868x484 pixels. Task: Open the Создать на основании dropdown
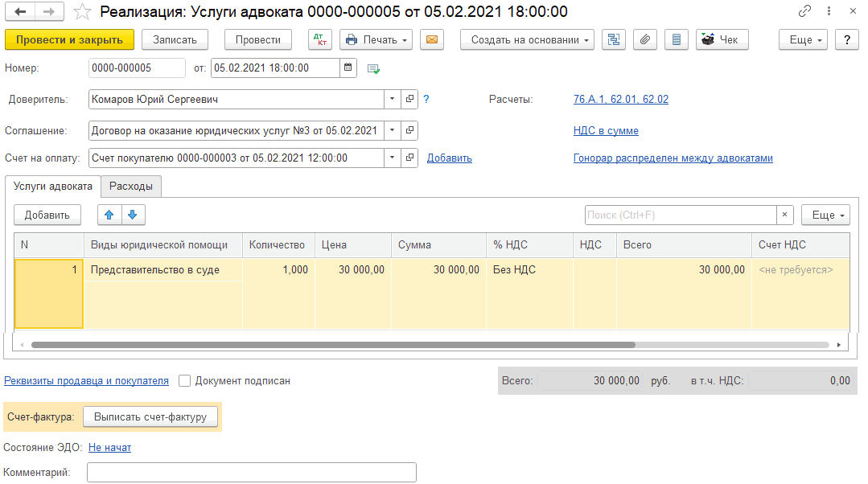point(527,39)
